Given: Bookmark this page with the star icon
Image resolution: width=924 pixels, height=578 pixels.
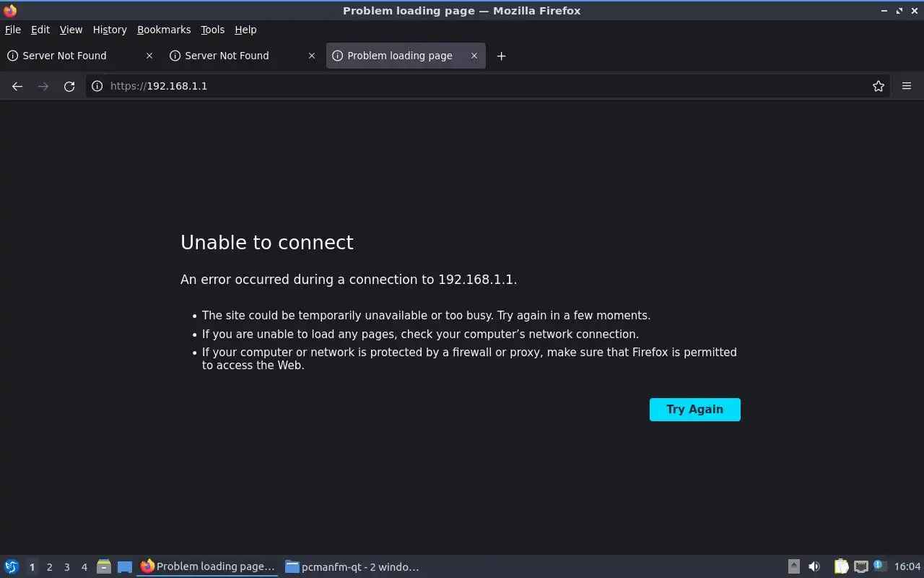Looking at the screenshot, I should click(879, 86).
